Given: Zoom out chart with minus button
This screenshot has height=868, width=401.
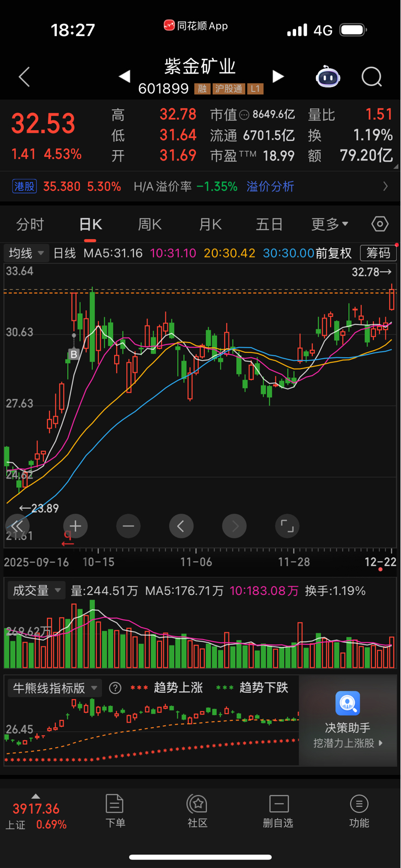Looking at the screenshot, I should click(128, 526).
